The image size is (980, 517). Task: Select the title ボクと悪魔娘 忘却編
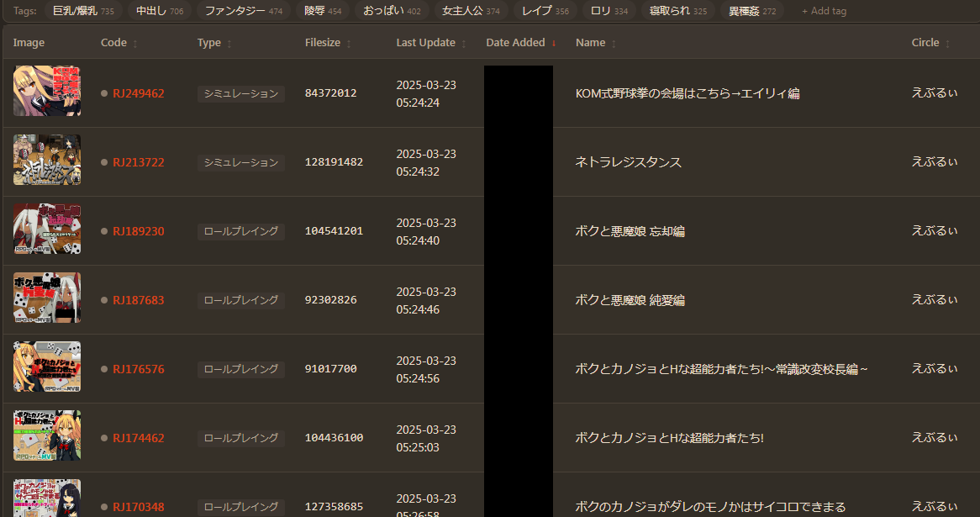[630, 230]
